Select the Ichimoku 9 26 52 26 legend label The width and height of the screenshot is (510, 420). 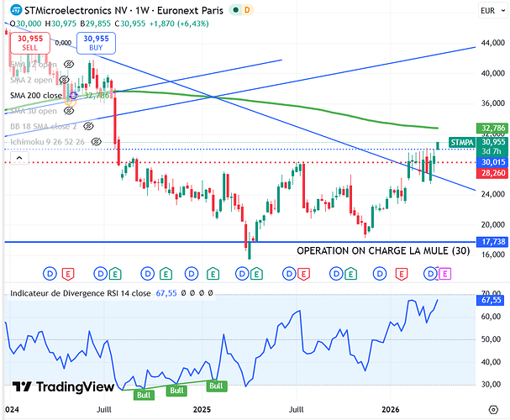47,142
